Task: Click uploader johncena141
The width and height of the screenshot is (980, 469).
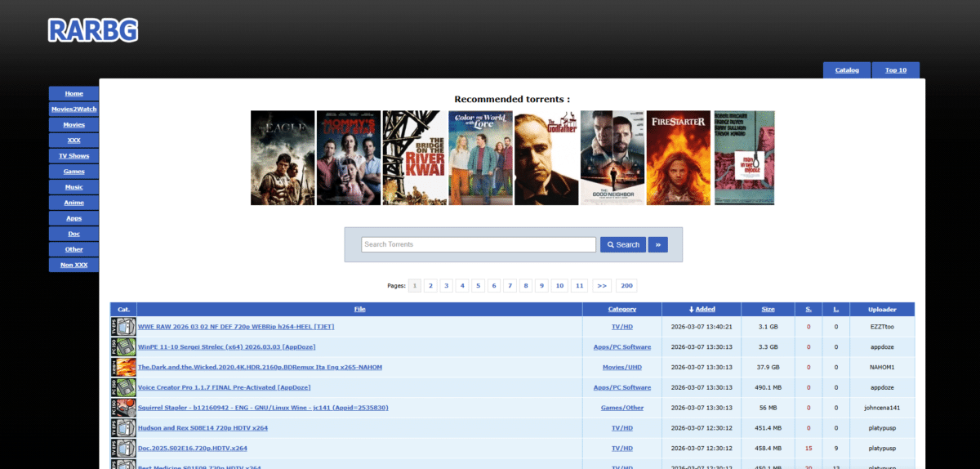Action: [x=882, y=407]
